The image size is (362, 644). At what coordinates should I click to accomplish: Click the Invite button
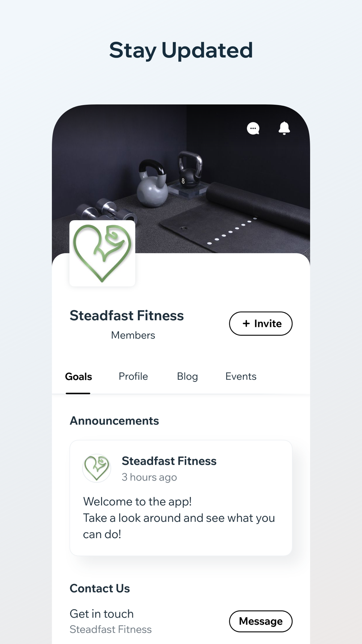[261, 323]
